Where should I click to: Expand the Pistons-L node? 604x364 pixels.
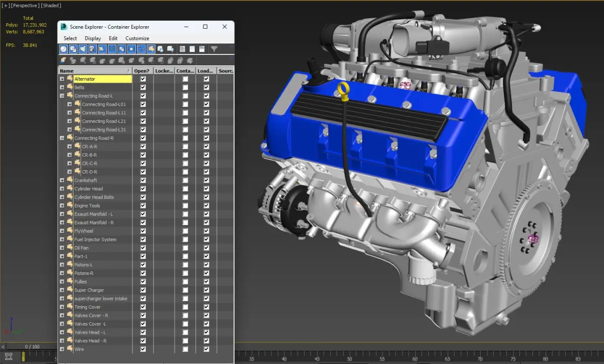tap(62, 265)
